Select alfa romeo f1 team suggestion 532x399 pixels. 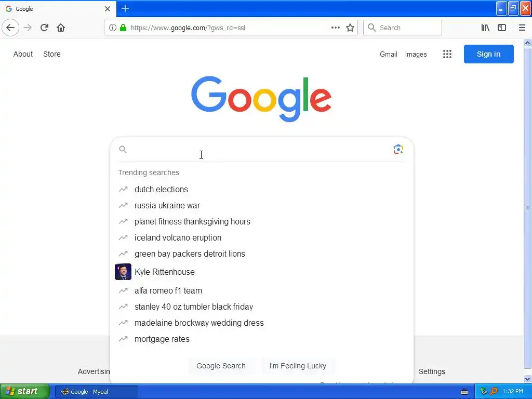(262, 290)
